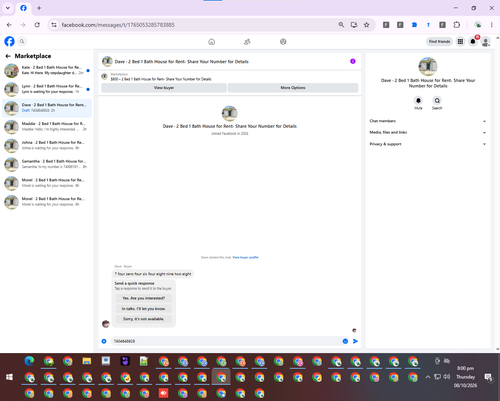Screen dimensions: 500x401
Task: Open Chrome's three-dot menu
Action: (492, 25)
